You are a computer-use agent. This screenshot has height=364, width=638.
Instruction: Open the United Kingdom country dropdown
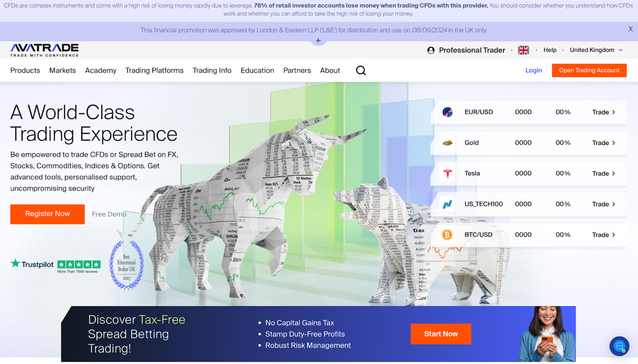coord(596,50)
